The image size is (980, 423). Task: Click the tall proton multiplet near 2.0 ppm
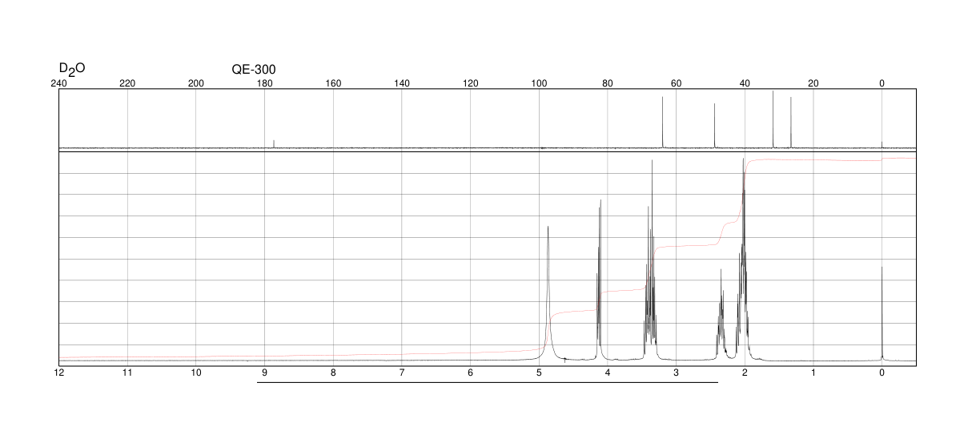pos(744,258)
